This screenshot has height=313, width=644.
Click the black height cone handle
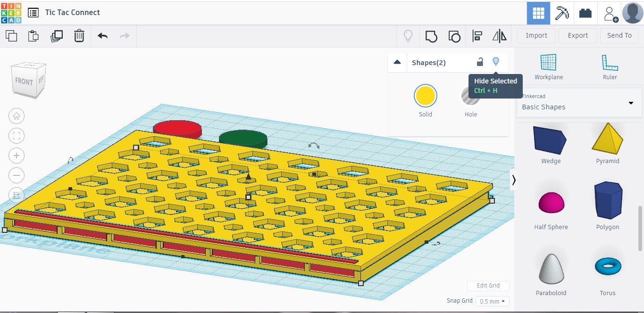click(x=248, y=176)
